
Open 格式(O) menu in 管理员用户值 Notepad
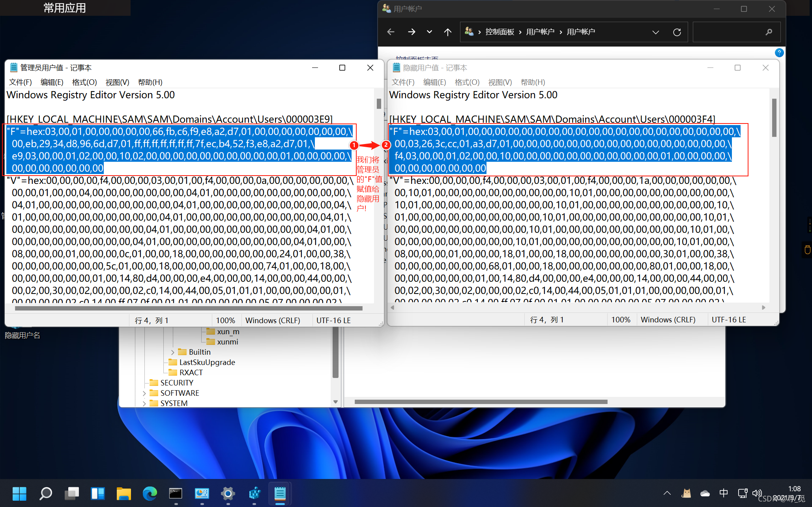tap(84, 82)
